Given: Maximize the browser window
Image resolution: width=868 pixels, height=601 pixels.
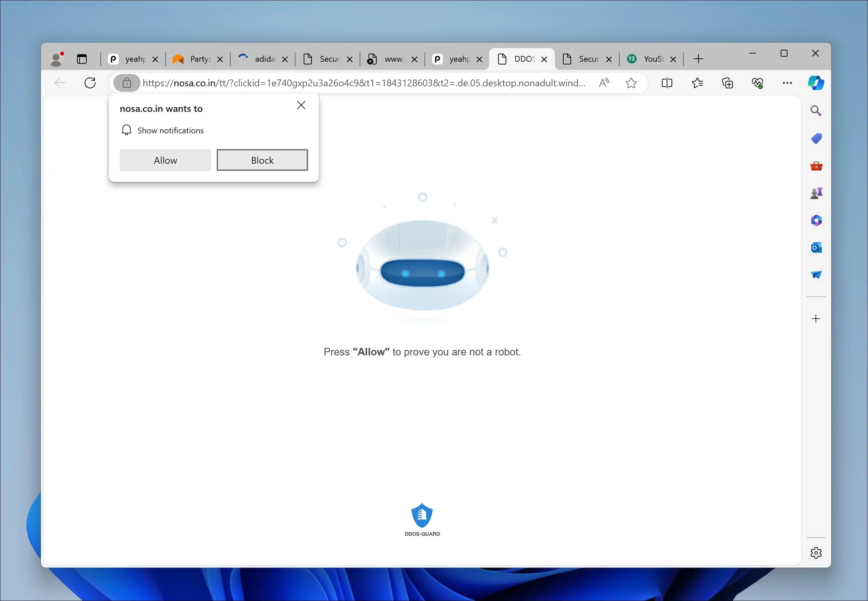Looking at the screenshot, I should click(784, 54).
